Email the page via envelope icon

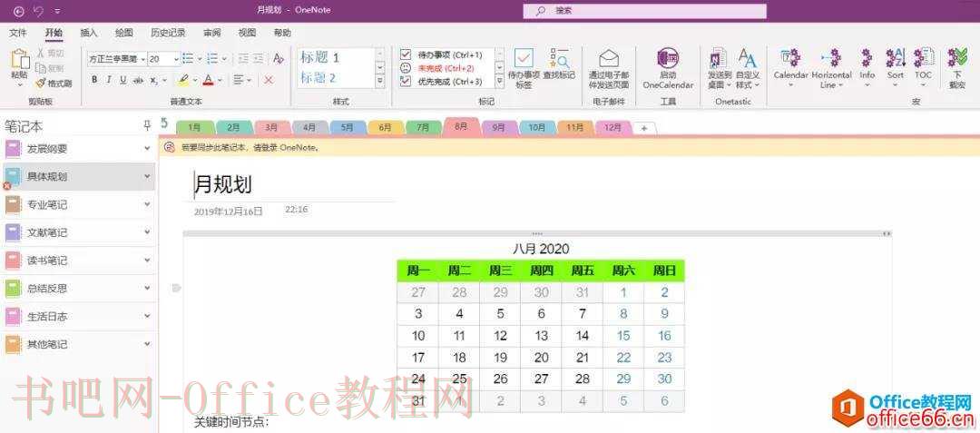(x=609, y=59)
